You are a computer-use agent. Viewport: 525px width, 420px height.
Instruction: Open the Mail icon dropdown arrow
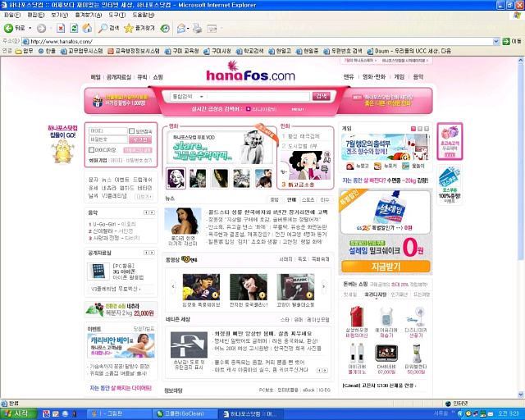[x=188, y=29]
